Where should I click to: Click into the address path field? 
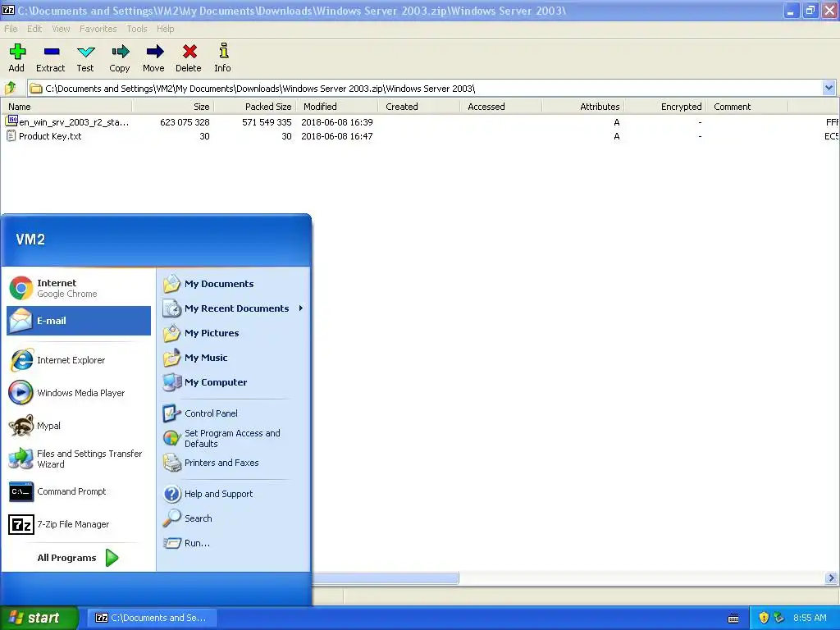pyautogui.click(x=424, y=89)
